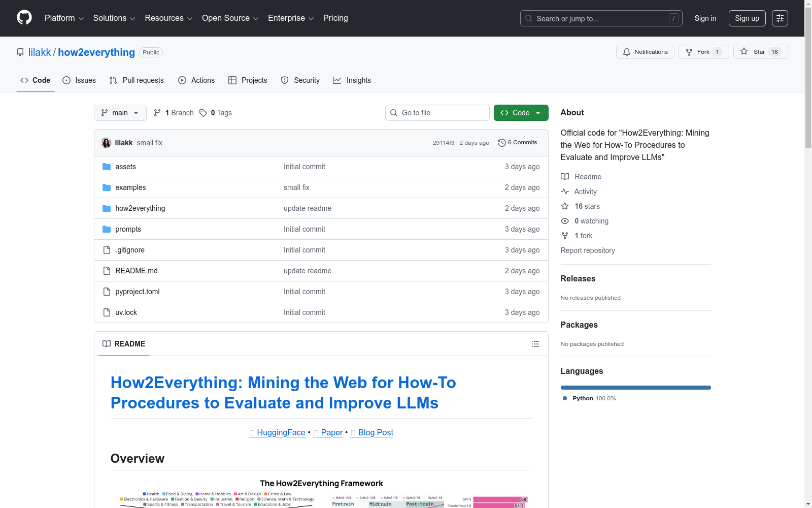Open the Paper link in README
The image size is (812, 508).
[328, 432]
